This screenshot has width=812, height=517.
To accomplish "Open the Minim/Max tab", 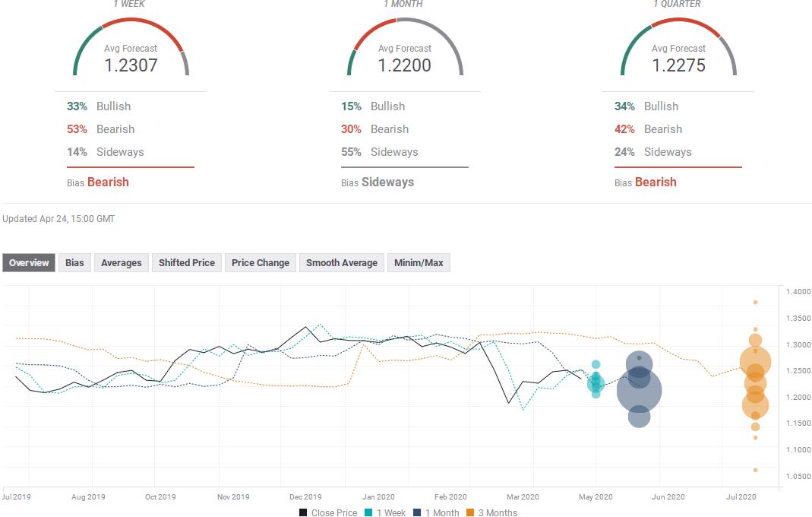I will 418,263.
